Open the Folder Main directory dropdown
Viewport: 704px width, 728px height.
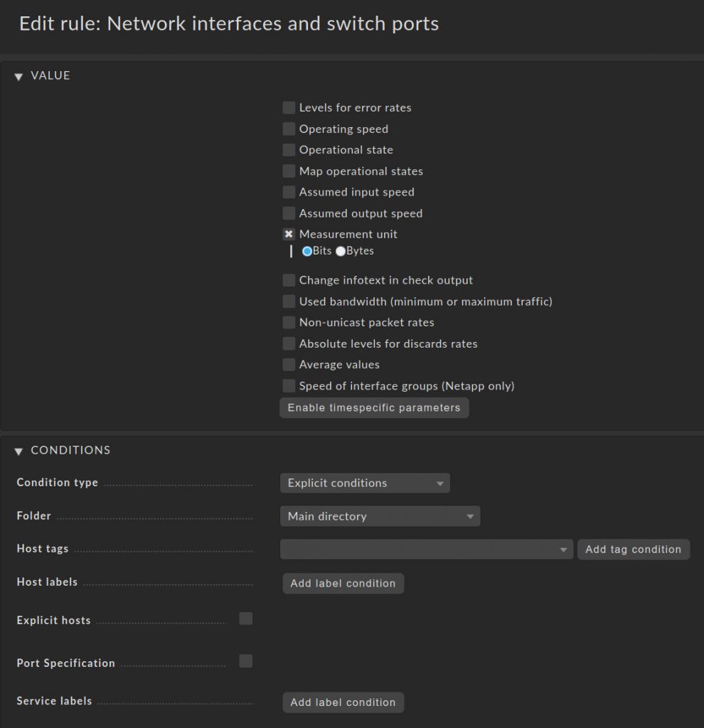pos(380,516)
